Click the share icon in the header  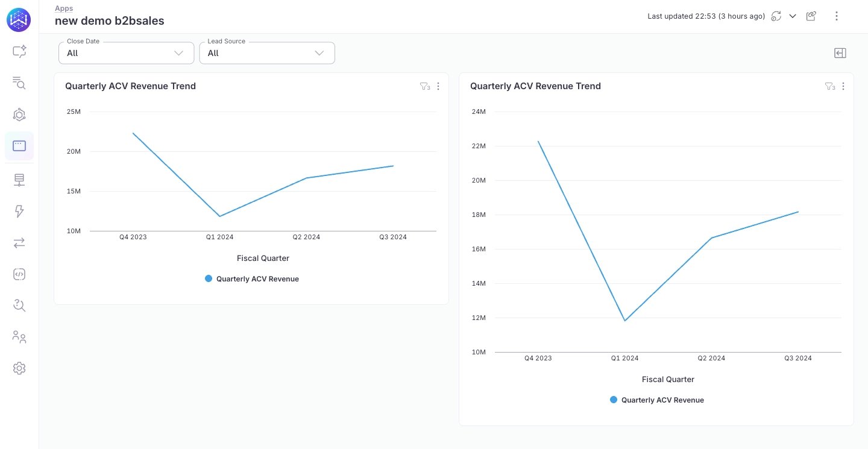pyautogui.click(x=811, y=16)
